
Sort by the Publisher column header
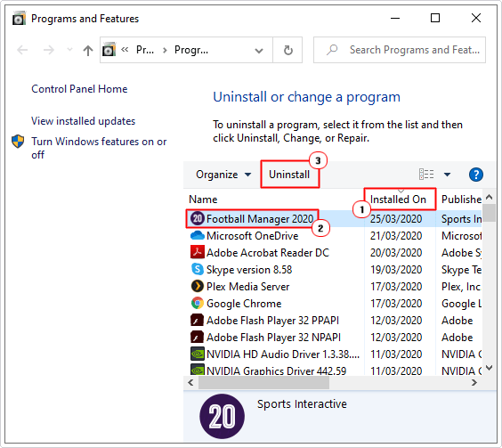(x=461, y=200)
